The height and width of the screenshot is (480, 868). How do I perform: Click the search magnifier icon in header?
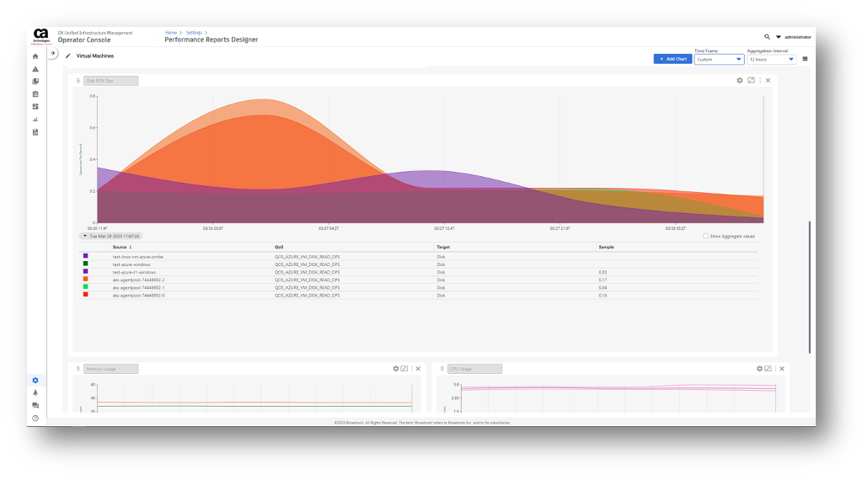[x=767, y=37]
